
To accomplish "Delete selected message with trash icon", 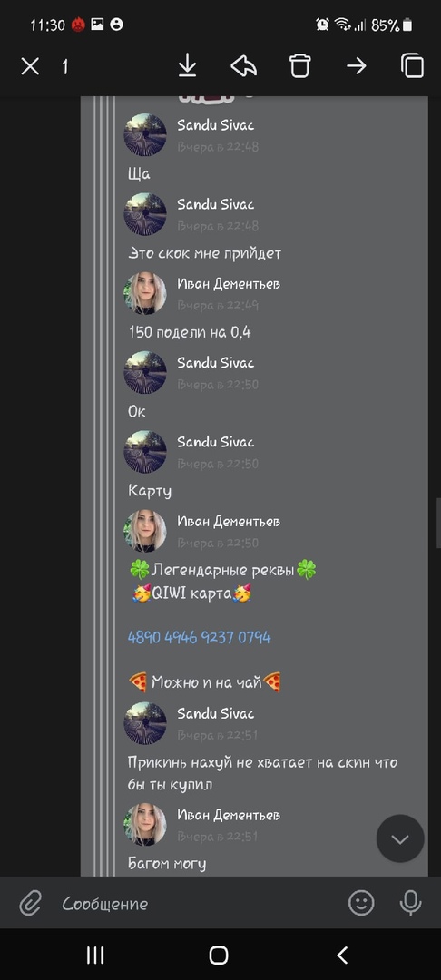I will [299, 65].
